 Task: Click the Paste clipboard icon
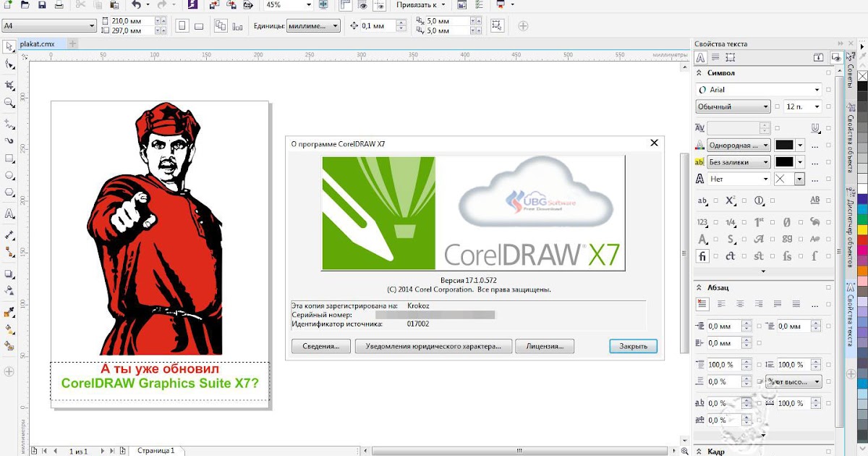click(114, 5)
